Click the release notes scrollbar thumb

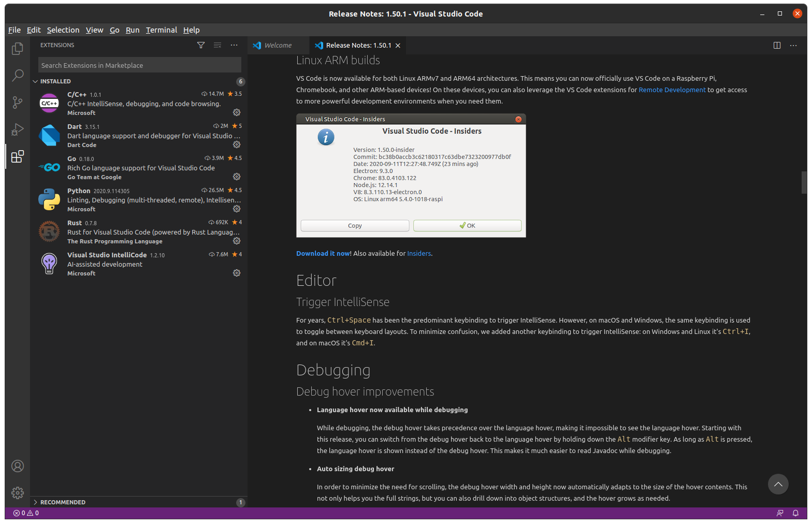(x=804, y=182)
